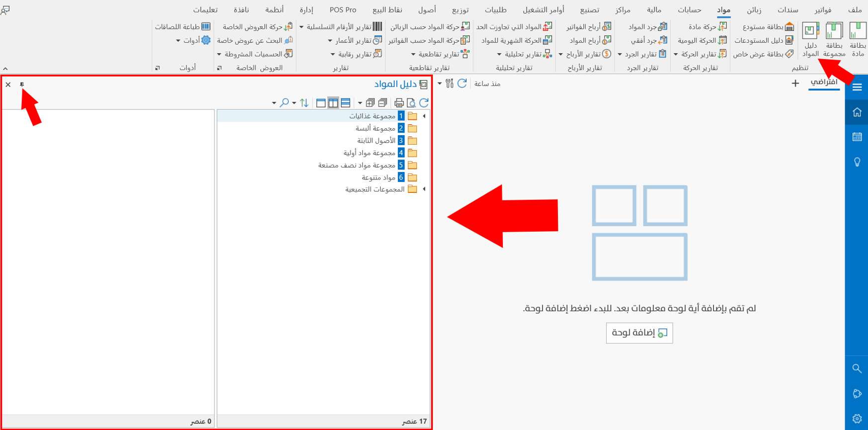Open جرد المواد inventory report

[x=648, y=26]
